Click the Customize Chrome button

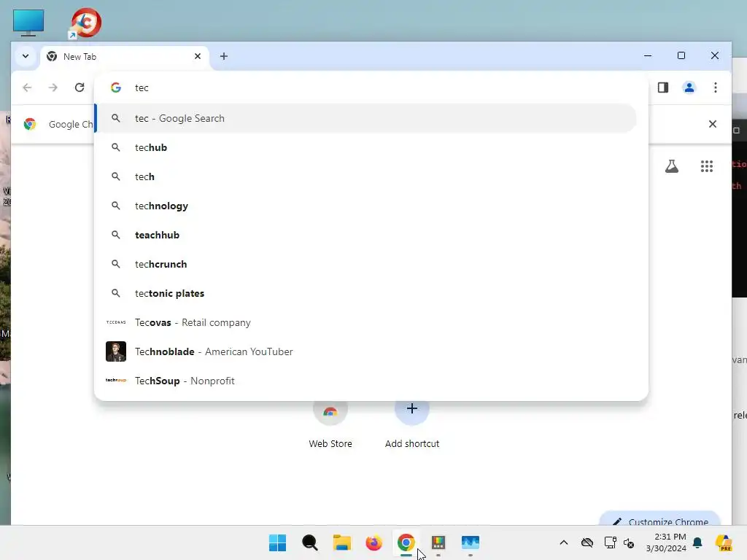coord(659,519)
